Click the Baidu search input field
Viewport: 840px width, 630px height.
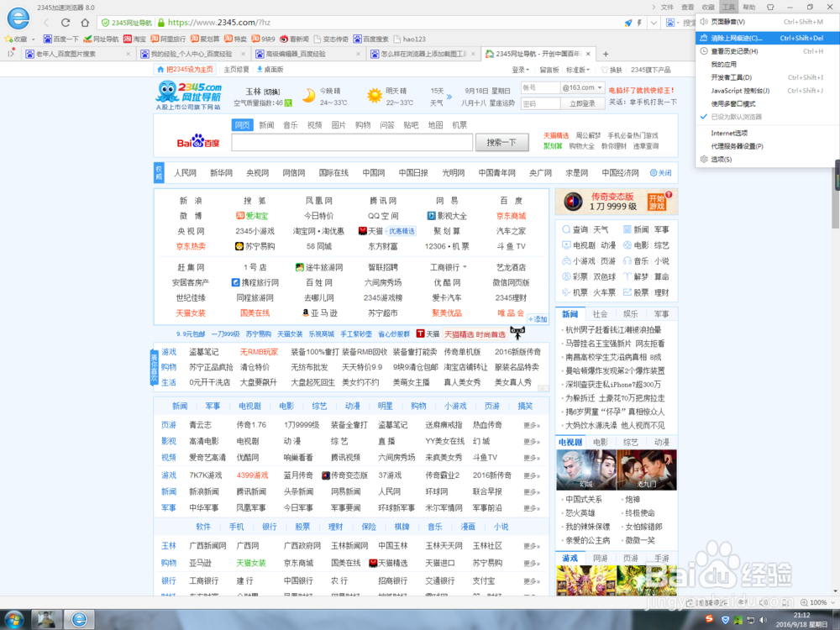(352, 142)
